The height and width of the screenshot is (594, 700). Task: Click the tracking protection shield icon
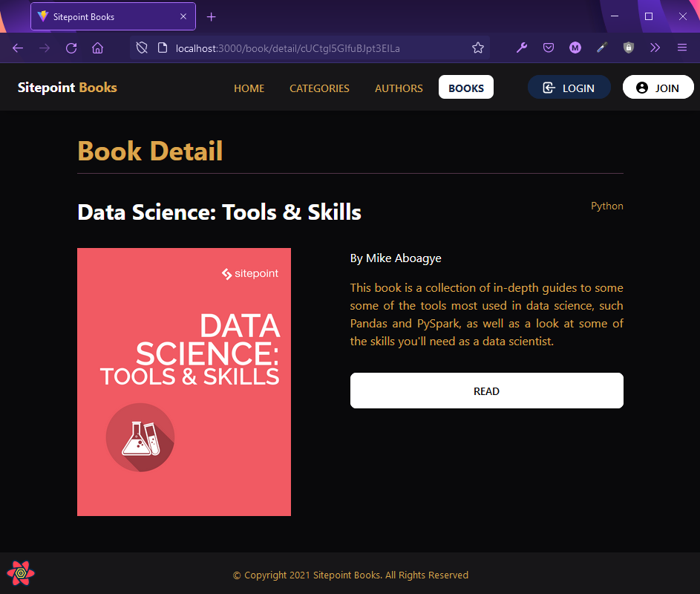pyautogui.click(x=141, y=48)
